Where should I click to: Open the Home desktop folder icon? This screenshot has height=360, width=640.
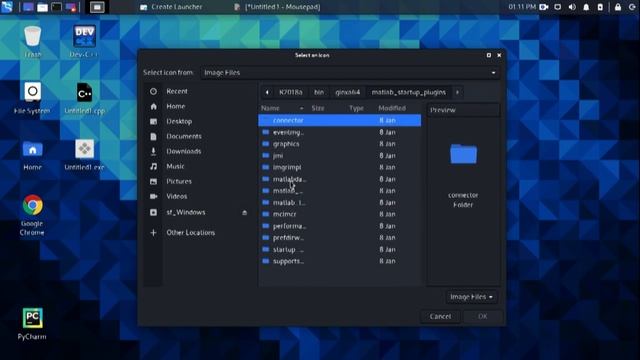click(33, 150)
